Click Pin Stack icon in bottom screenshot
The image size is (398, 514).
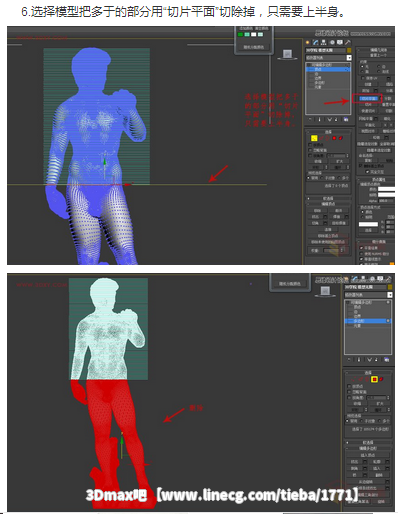349,359
